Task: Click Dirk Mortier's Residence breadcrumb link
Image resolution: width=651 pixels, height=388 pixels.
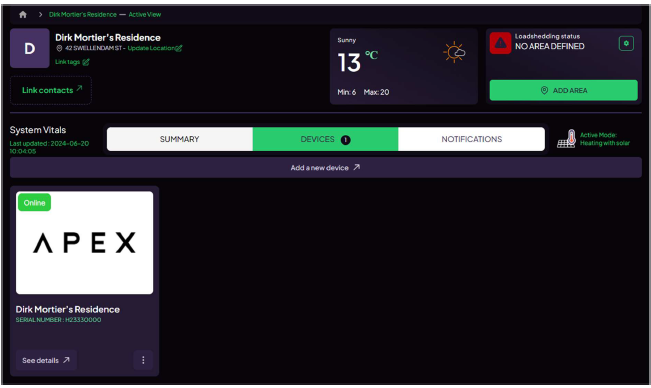Action: (x=83, y=15)
